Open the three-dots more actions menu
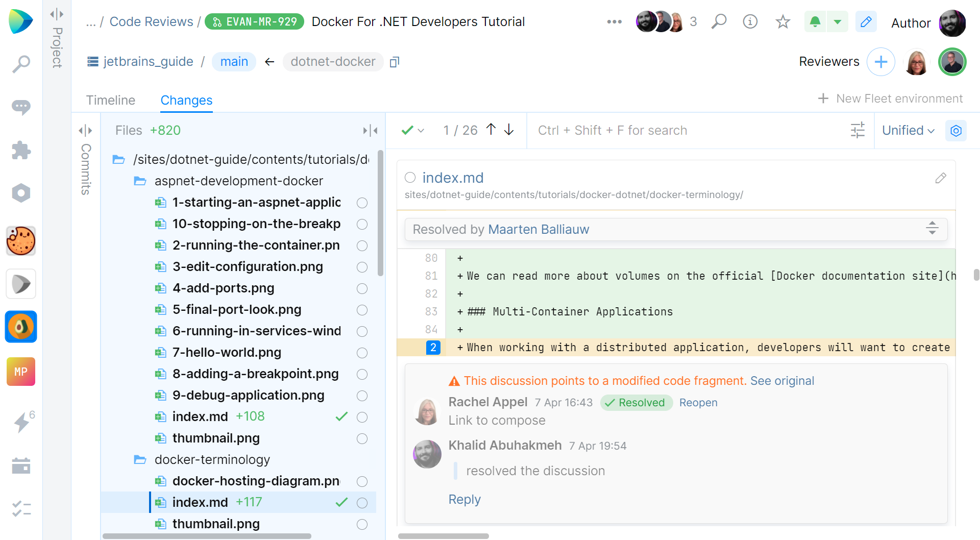 [x=614, y=21]
